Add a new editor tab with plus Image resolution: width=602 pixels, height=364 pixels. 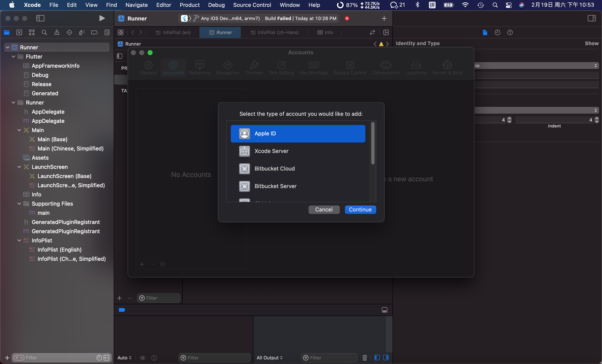tap(384, 18)
